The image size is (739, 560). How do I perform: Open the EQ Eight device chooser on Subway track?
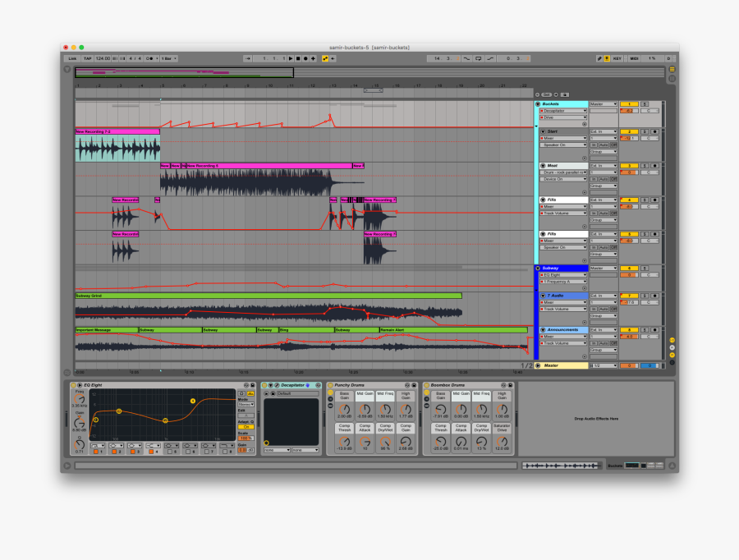563,275
